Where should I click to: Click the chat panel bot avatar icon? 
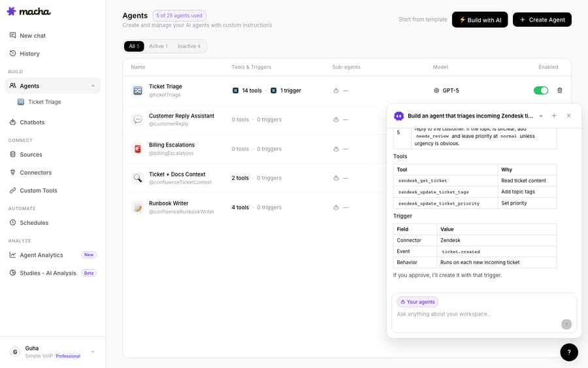click(399, 116)
